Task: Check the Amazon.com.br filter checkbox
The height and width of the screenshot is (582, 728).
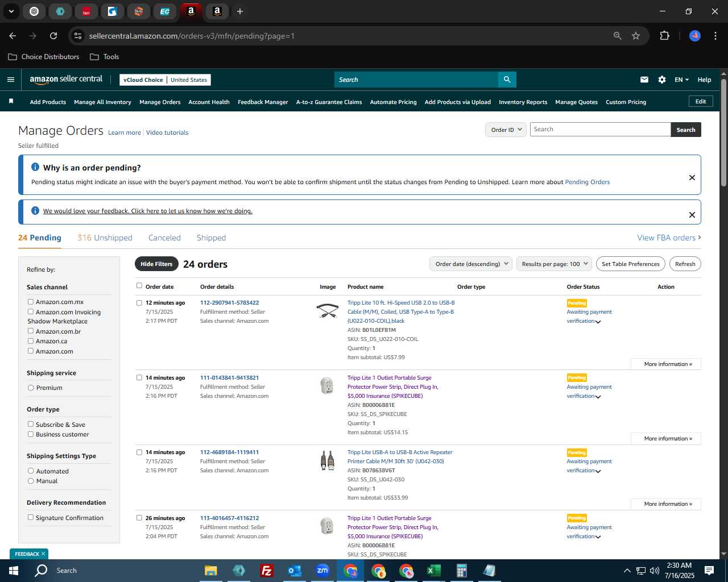Action: point(31,331)
